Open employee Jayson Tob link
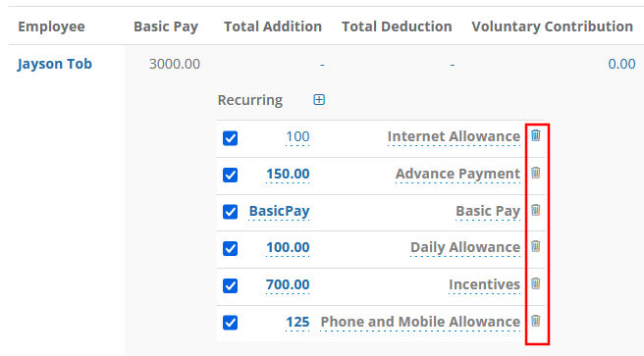Screen dimensions: 644x356 [55, 64]
